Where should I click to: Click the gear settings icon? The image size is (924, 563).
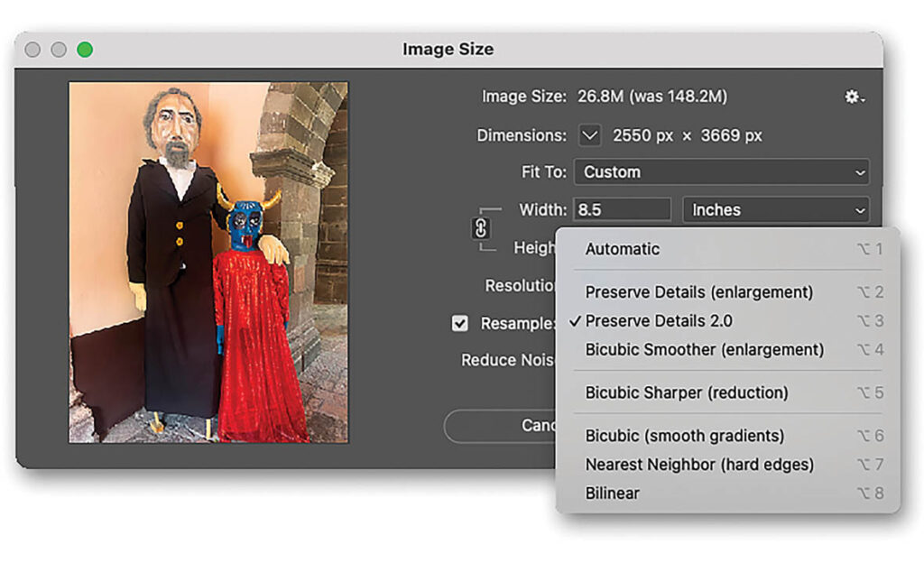click(853, 97)
